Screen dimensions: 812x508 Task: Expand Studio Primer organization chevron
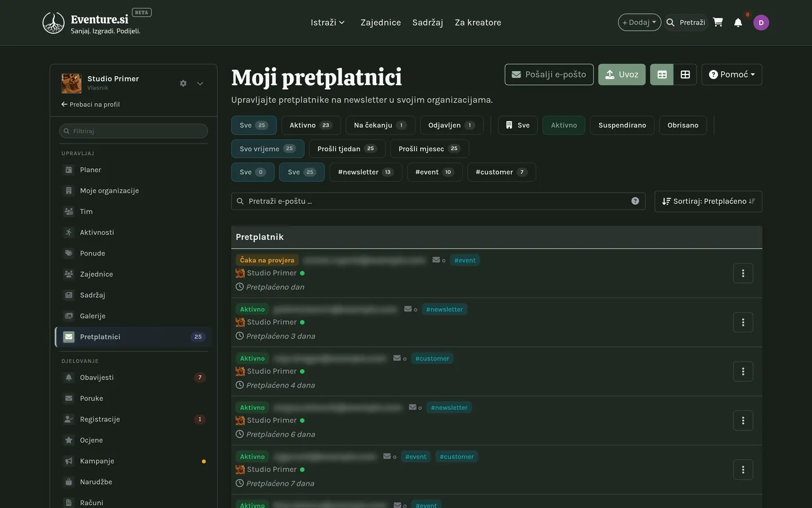coord(200,84)
